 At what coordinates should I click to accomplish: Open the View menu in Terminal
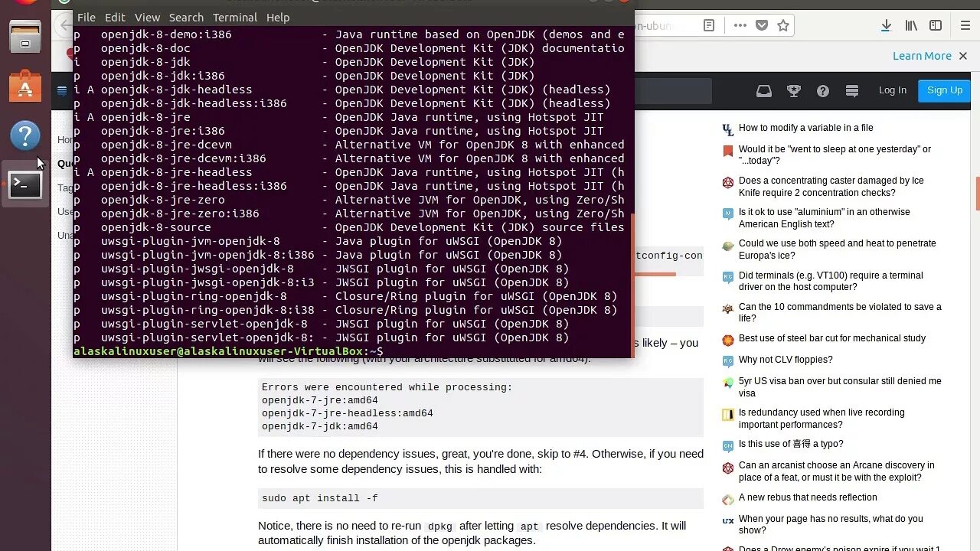click(x=147, y=17)
